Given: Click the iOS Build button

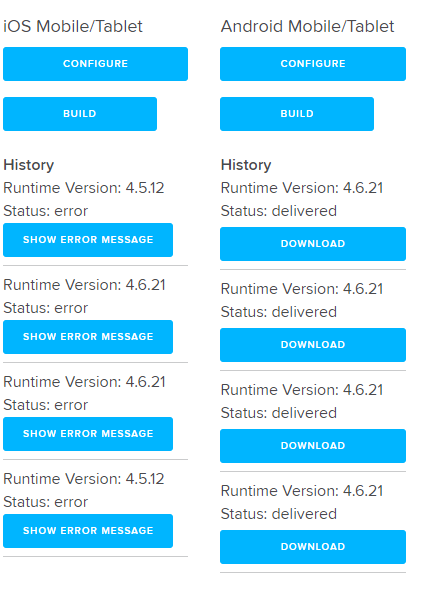Looking at the screenshot, I should click(80, 114).
